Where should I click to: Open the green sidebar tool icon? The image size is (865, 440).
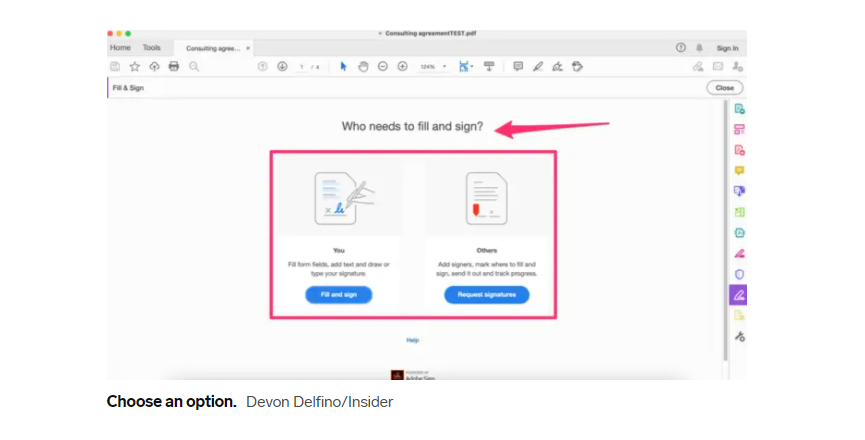point(739,212)
